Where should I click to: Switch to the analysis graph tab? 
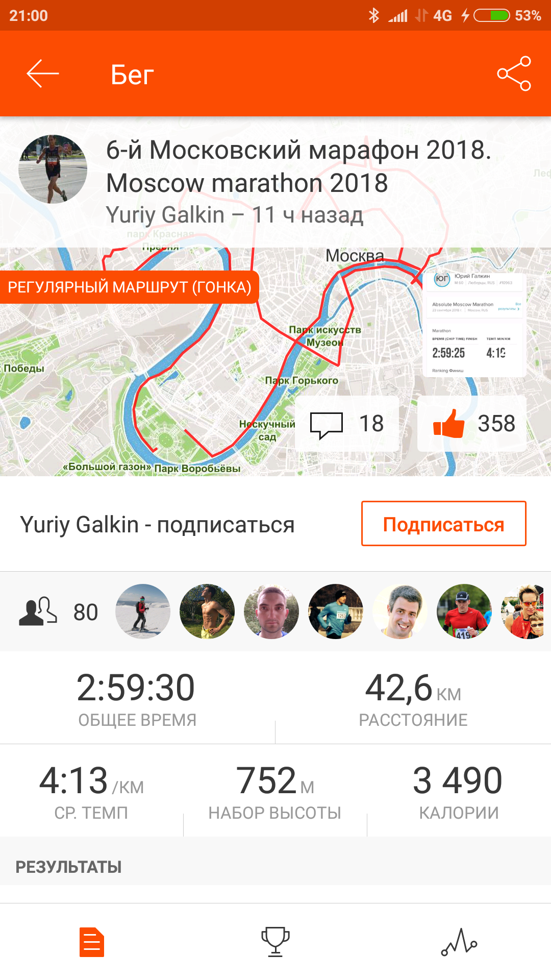point(459,942)
